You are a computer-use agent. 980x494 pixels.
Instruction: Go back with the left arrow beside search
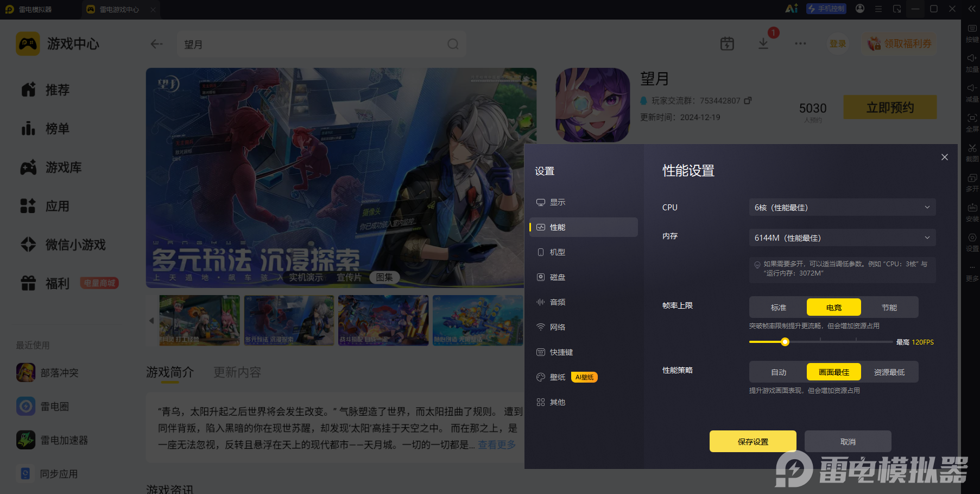coord(157,44)
